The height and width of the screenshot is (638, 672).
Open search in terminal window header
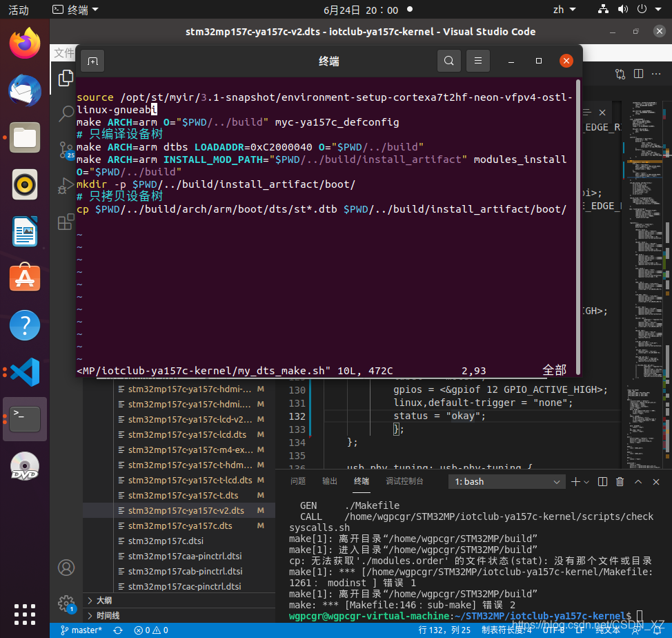[x=448, y=61]
